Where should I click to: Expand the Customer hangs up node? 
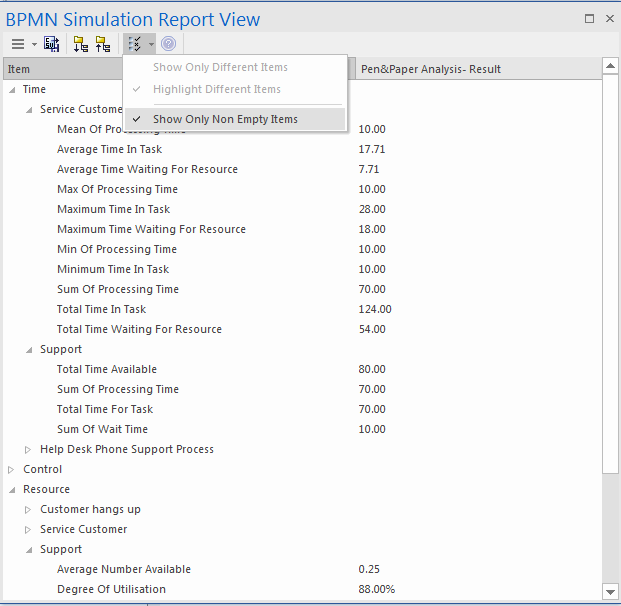pos(29,509)
